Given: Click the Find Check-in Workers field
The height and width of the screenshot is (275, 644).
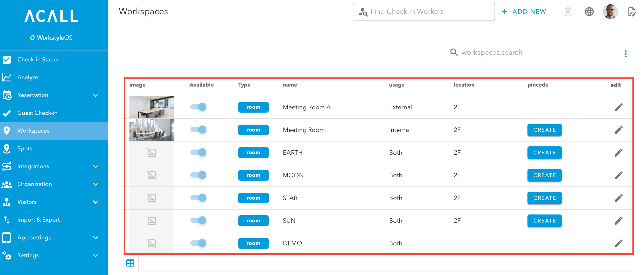Looking at the screenshot, I should point(423,12).
